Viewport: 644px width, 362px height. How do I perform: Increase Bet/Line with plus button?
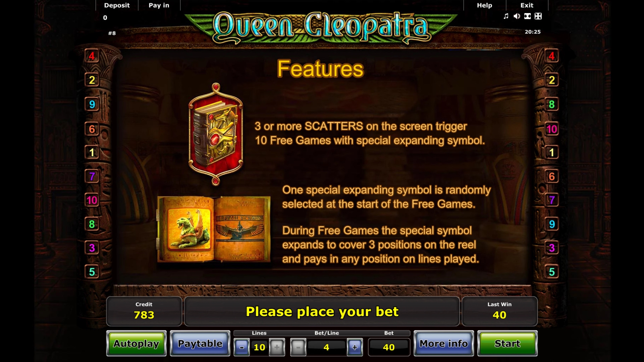click(355, 347)
